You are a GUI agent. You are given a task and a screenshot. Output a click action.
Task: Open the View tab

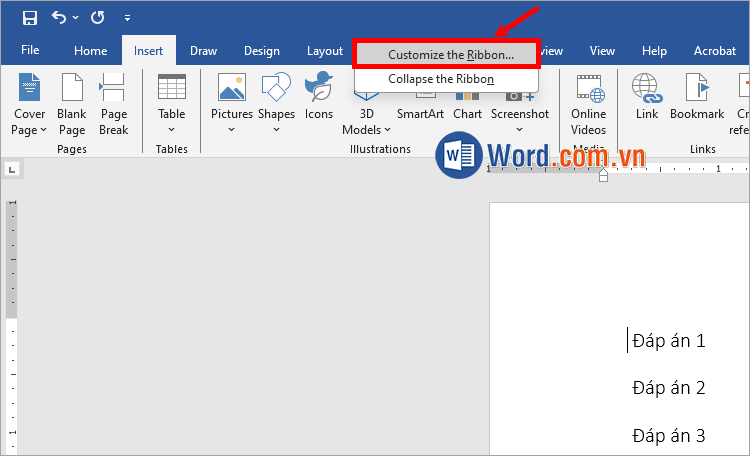tap(602, 51)
